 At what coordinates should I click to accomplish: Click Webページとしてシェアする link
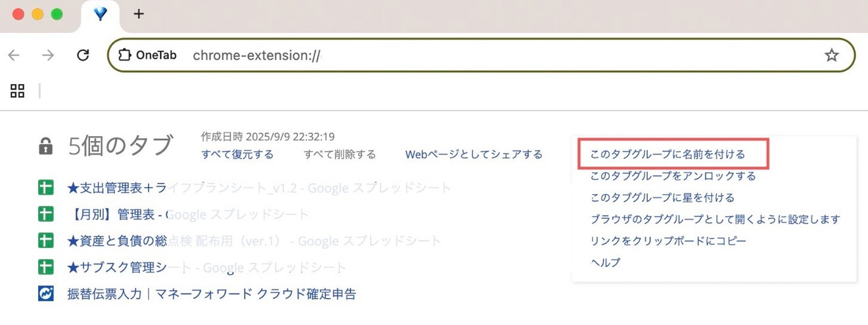[x=473, y=155]
